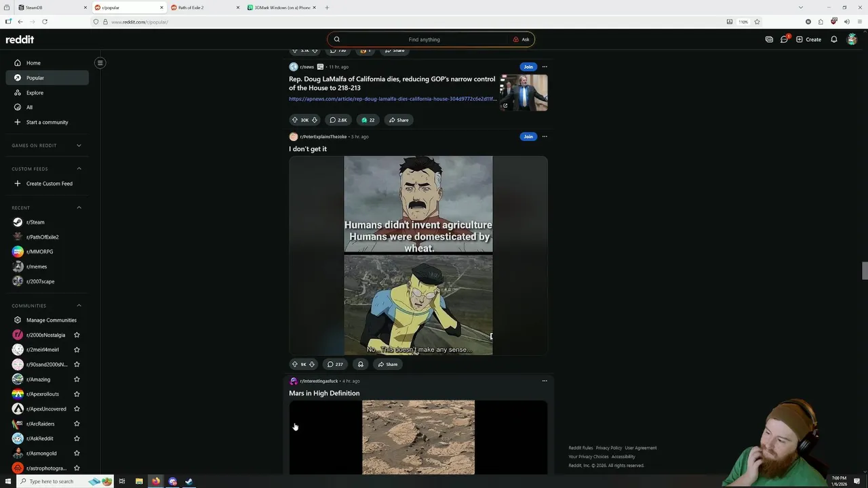Favorite r/AskReddit with its star
868x488 pixels.
tap(77, 439)
